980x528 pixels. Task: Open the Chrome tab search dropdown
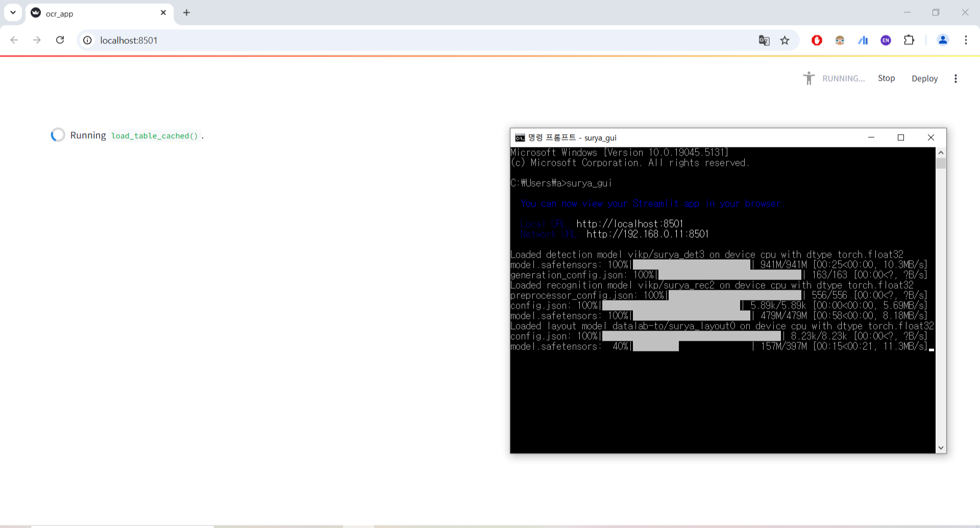(x=13, y=12)
